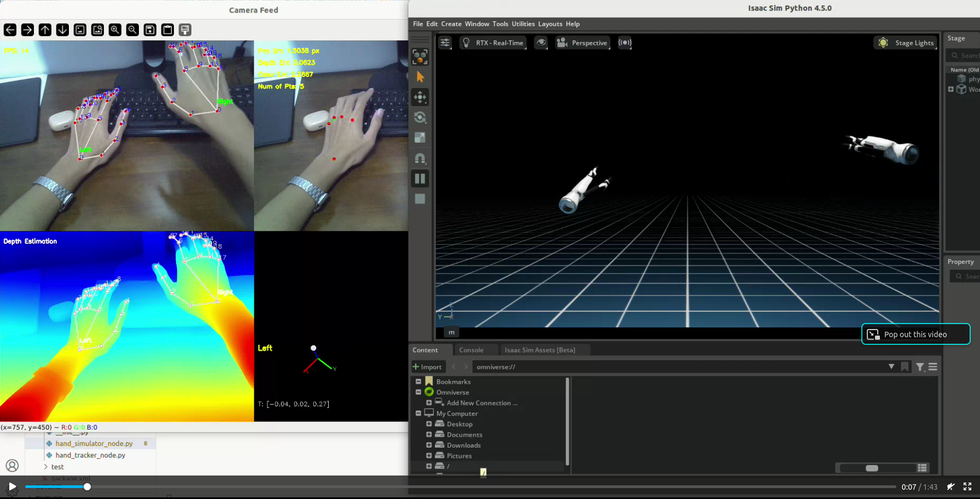Open the Perspective camera dropdown
Screen dimensions: 980x499
pyautogui.click(x=582, y=43)
